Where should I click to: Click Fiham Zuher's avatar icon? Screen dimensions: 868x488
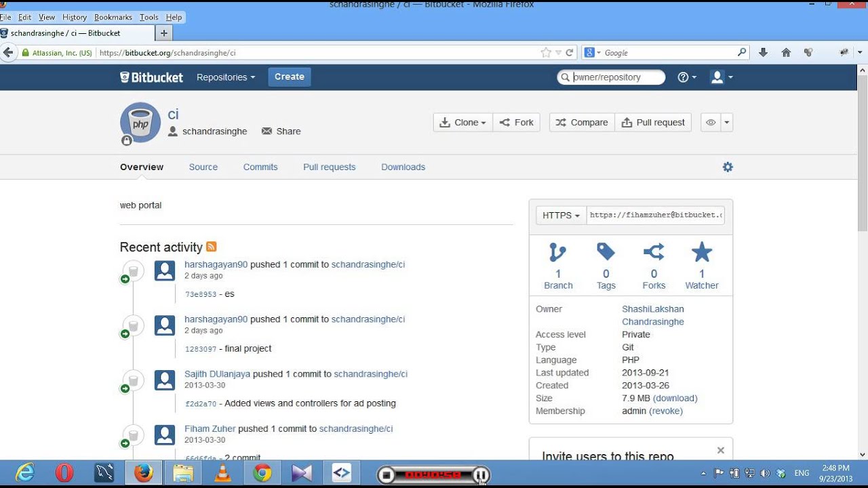[x=165, y=434]
